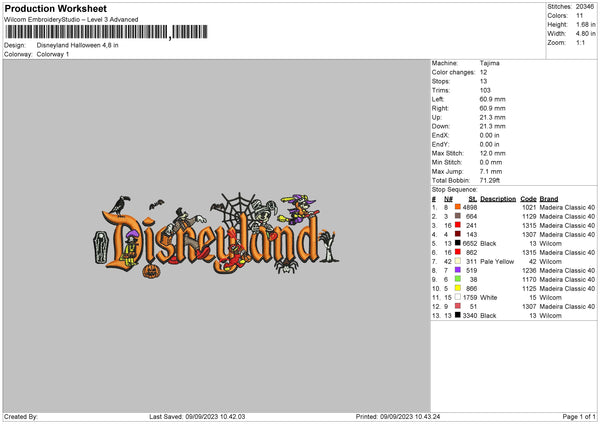Image resolution: width=600 pixels, height=424 pixels.
Task: Click the black swatch beside stitch count 3340
Action: [x=458, y=315]
